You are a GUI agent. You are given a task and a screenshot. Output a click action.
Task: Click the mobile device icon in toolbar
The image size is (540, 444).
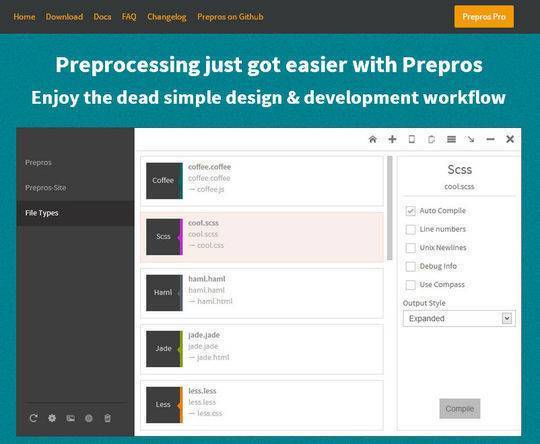[x=412, y=139]
